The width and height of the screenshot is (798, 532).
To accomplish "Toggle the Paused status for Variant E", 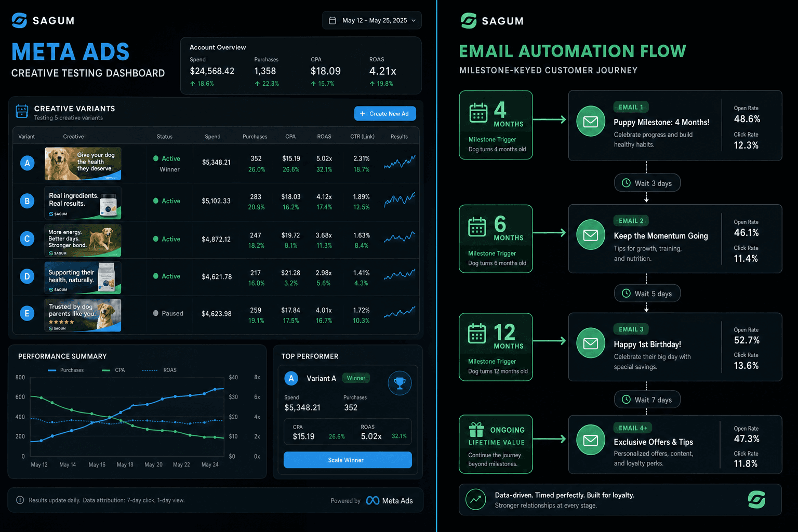I will pos(168,313).
